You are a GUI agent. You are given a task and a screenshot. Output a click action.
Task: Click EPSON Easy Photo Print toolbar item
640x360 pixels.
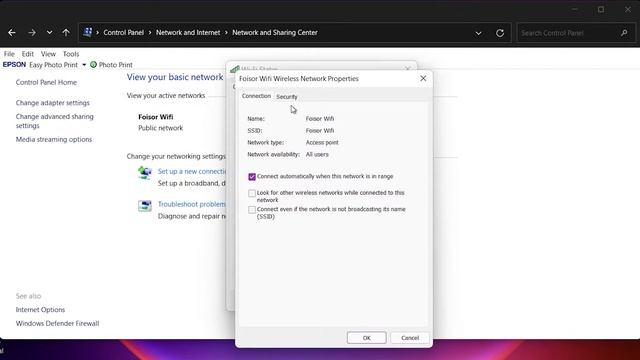click(40, 65)
